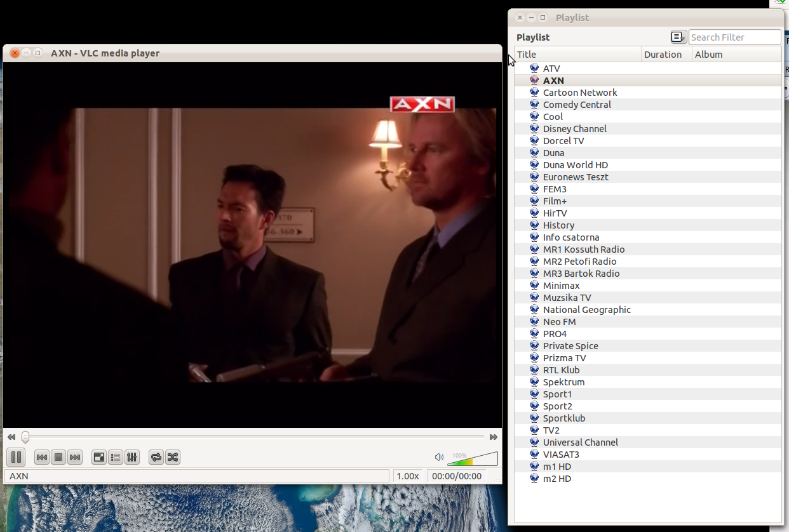Toggle the playlist view button

coord(116,457)
